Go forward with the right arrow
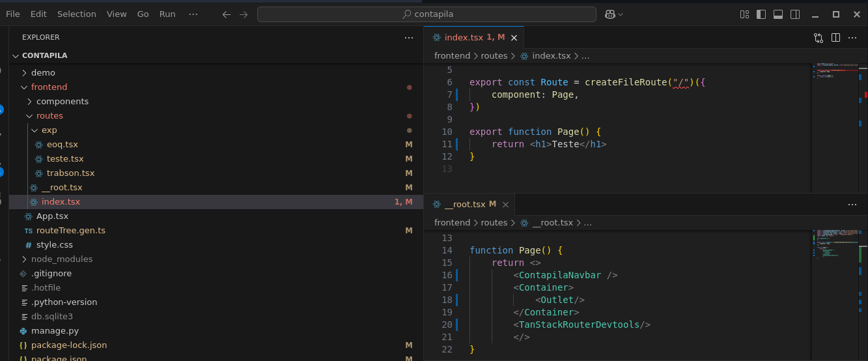Screen dimensions: 868x361 (x=244, y=14)
